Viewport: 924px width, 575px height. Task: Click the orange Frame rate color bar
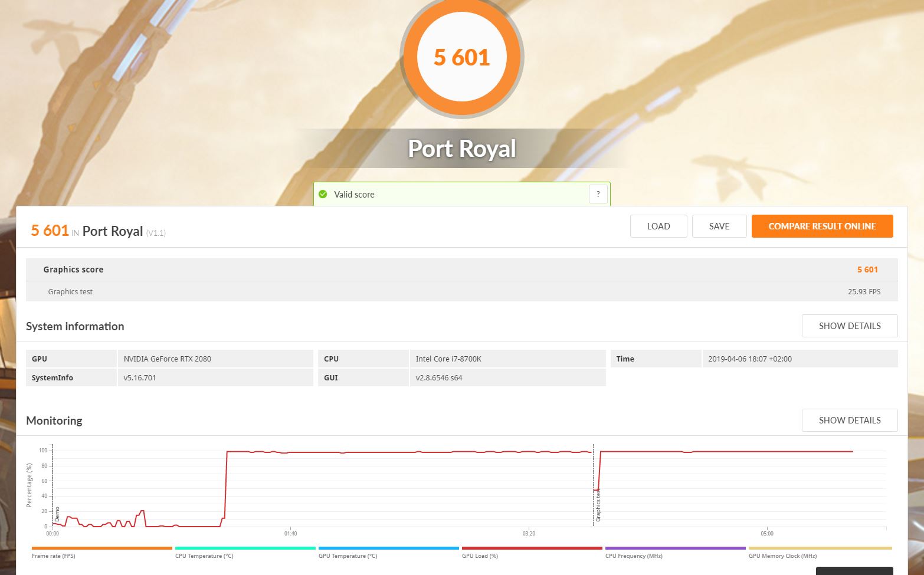click(x=102, y=548)
